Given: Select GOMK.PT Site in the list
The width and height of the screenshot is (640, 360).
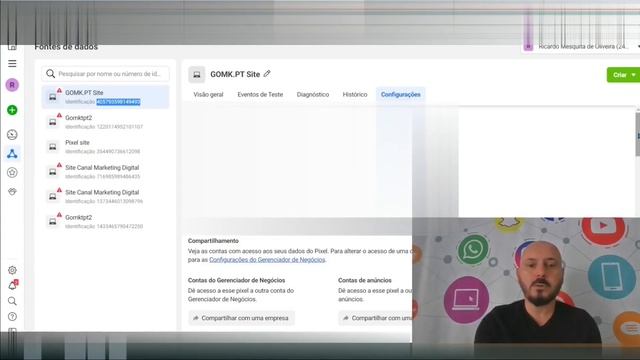Looking at the screenshot, I should tap(105, 97).
